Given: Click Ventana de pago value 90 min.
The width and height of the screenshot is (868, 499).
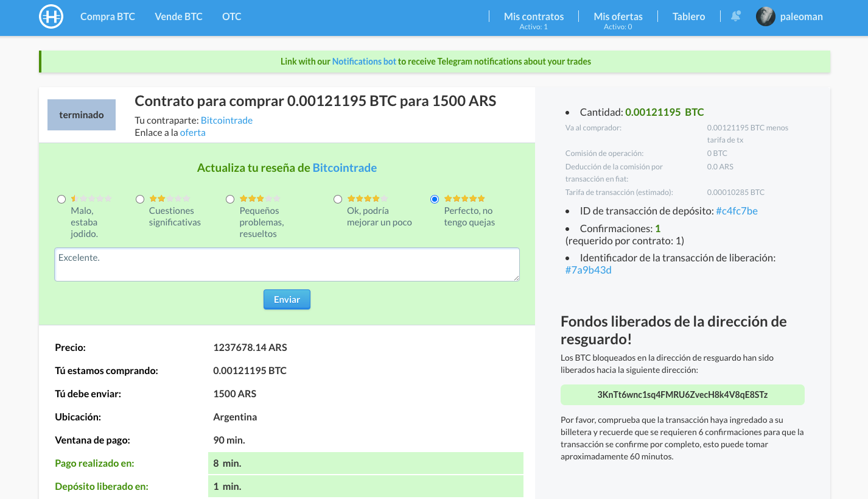Looking at the screenshot, I should [229, 441].
